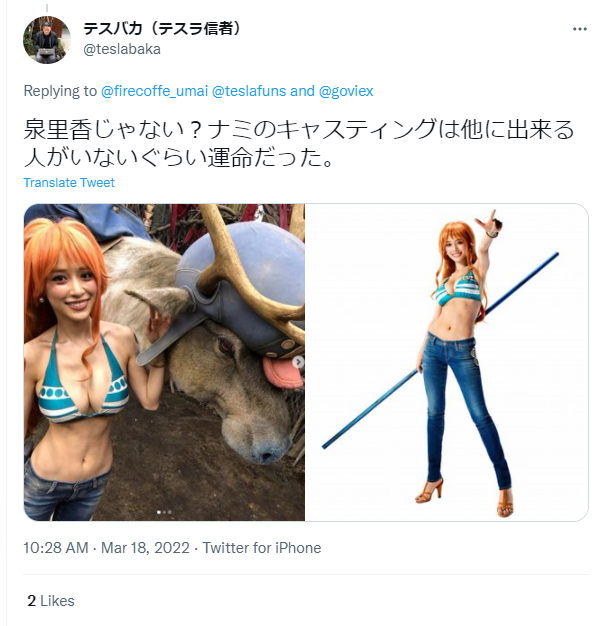Screen dimensions: 604x626
Task: Open the @teslafuns mention link
Action: click(249, 91)
